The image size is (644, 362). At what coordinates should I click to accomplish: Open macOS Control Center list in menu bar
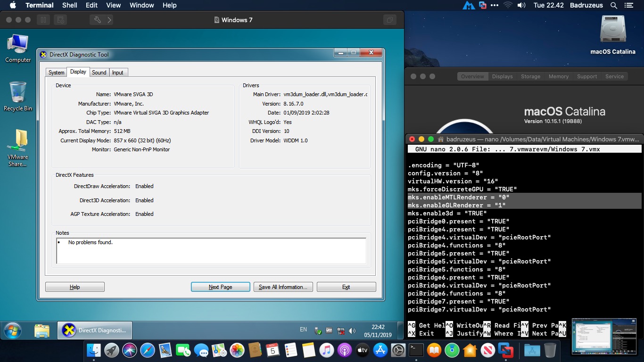click(628, 5)
